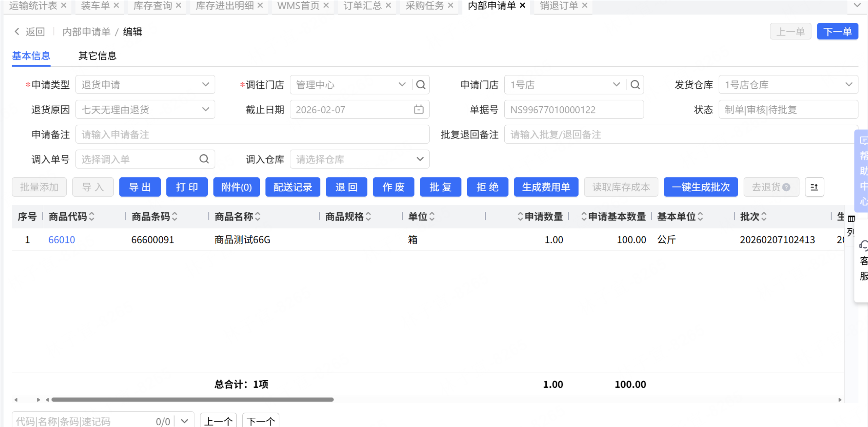Open the 截止日期 calendar picker icon
The image size is (868, 427).
pyautogui.click(x=418, y=110)
